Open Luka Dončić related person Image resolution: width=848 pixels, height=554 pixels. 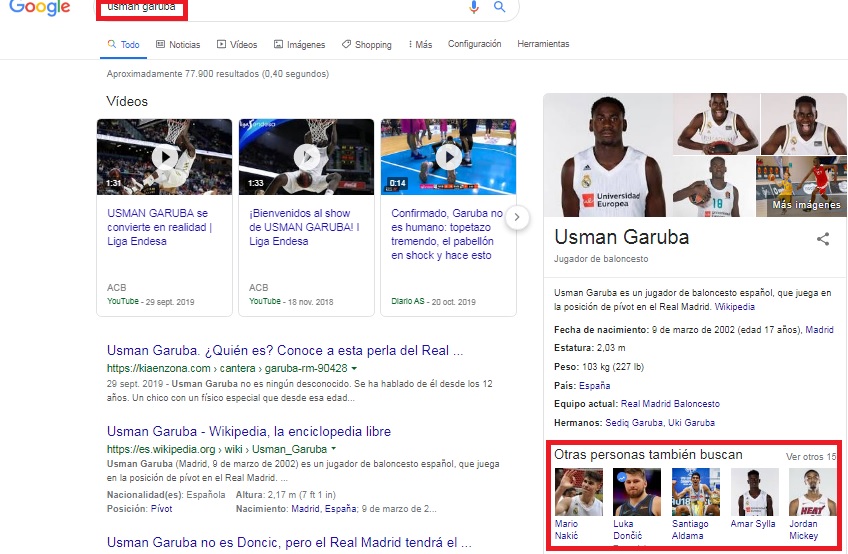click(637, 504)
